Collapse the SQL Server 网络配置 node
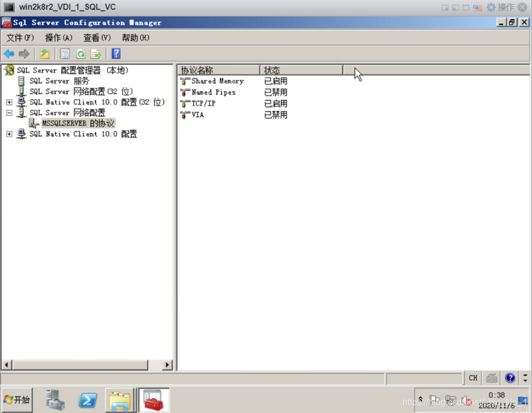The height and width of the screenshot is (413, 532). point(9,112)
